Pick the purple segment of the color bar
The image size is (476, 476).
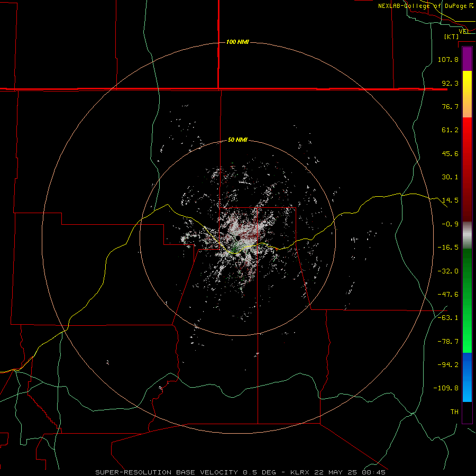point(467,59)
